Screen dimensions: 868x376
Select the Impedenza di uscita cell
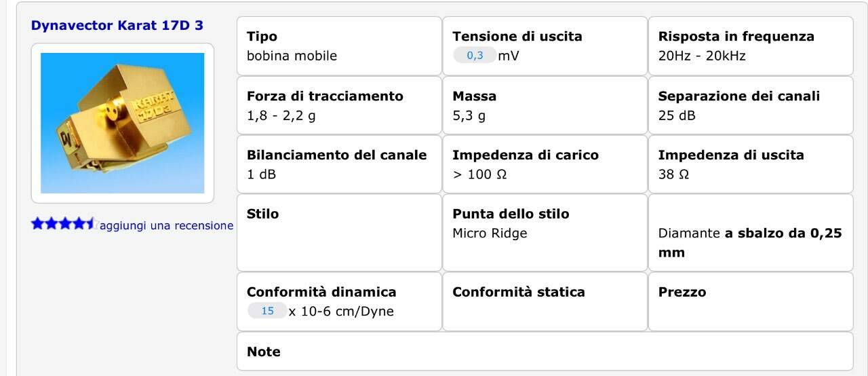point(751,164)
